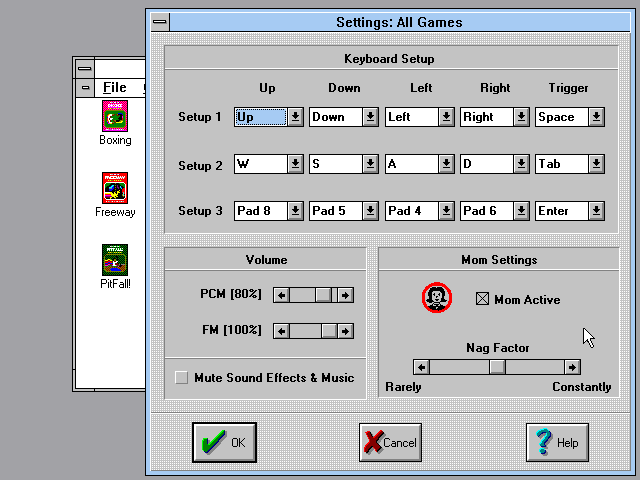This screenshot has height=480, width=640.
Task: Click the Mom face icon
Action: (x=437, y=298)
